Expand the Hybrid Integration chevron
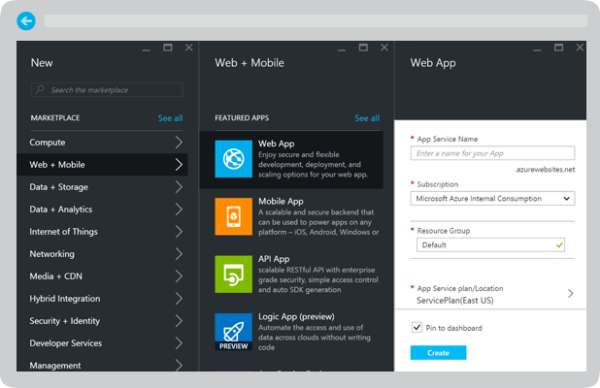The width and height of the screenshot is (600, 388). 179,298
